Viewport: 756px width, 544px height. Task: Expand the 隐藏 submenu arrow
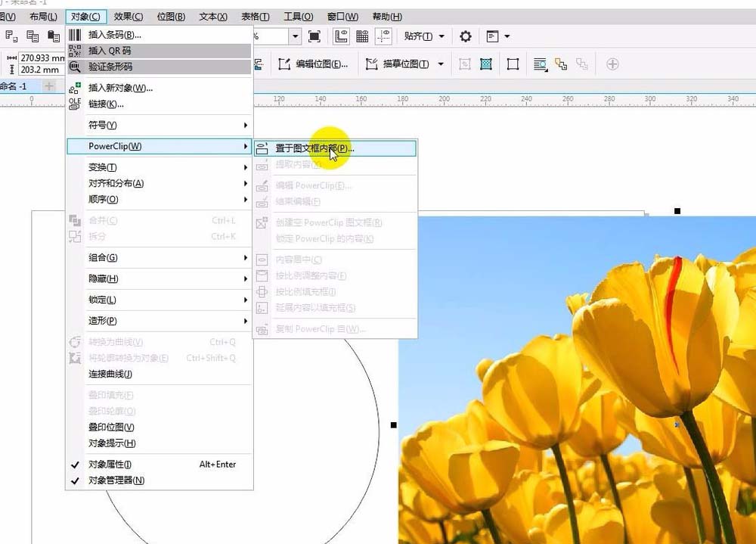246,279
